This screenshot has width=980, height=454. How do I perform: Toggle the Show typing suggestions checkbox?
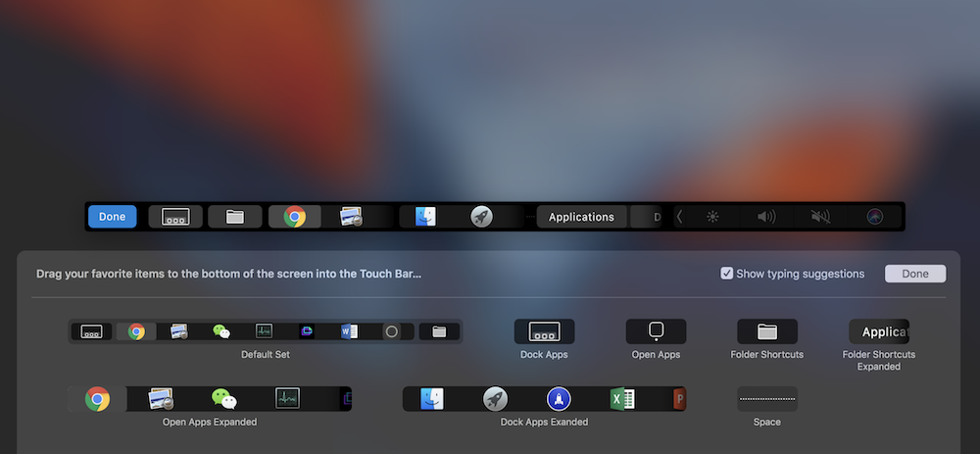click(x=726, y=274)
